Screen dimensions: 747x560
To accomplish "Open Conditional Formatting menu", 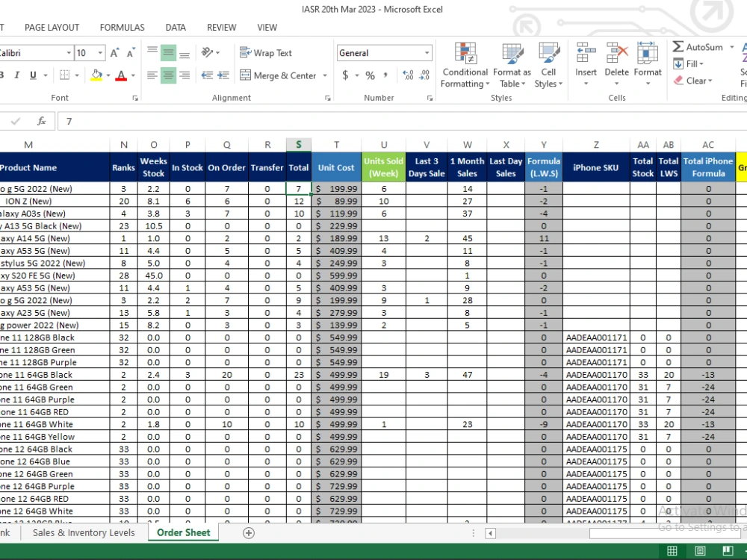I will 465,65.
